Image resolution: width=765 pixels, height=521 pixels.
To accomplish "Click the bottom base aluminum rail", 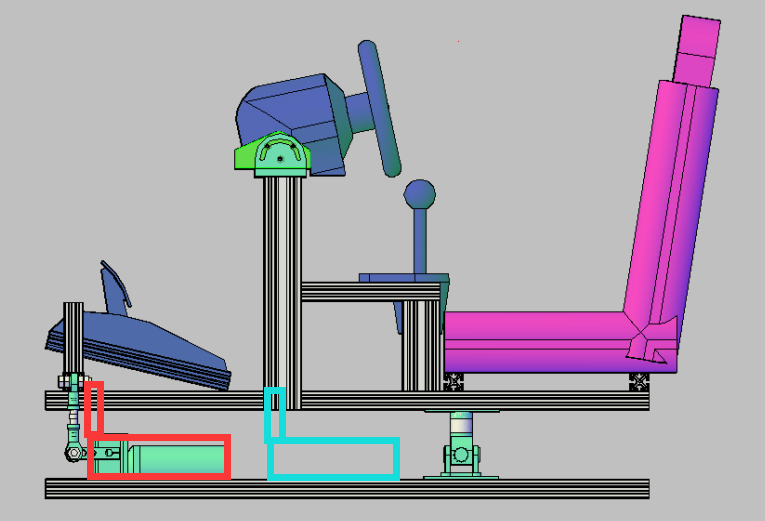I will pos(347,489).
